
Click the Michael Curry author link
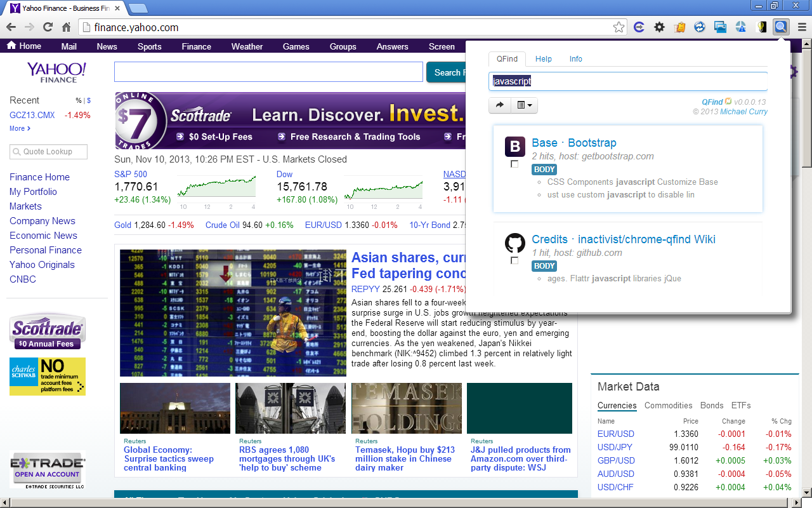pos(743,112)
